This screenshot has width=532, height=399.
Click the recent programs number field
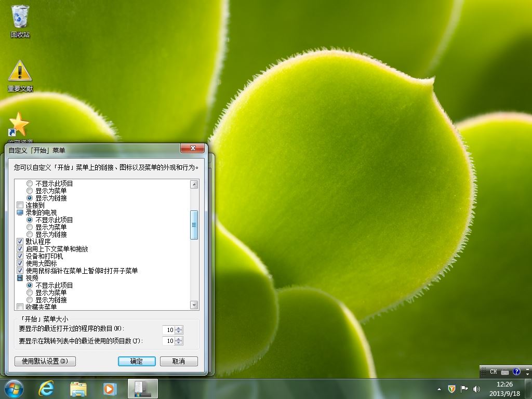point(169,330)
